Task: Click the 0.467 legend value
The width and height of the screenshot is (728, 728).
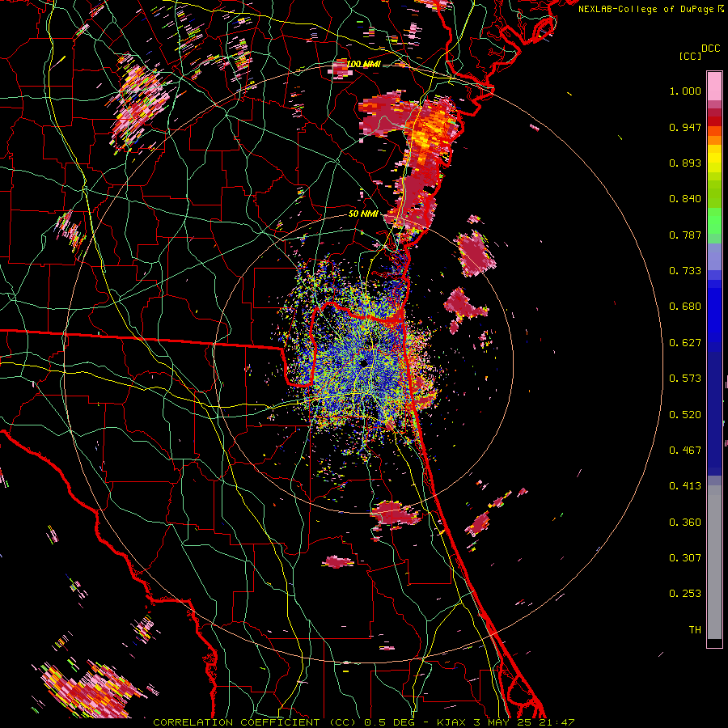Action: pos(685,451)
